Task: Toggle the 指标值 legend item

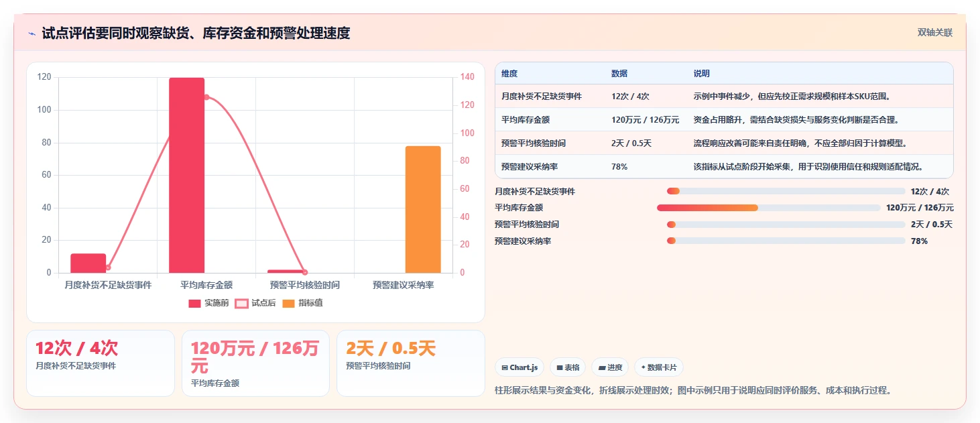Action: click(x=302, y=303)
